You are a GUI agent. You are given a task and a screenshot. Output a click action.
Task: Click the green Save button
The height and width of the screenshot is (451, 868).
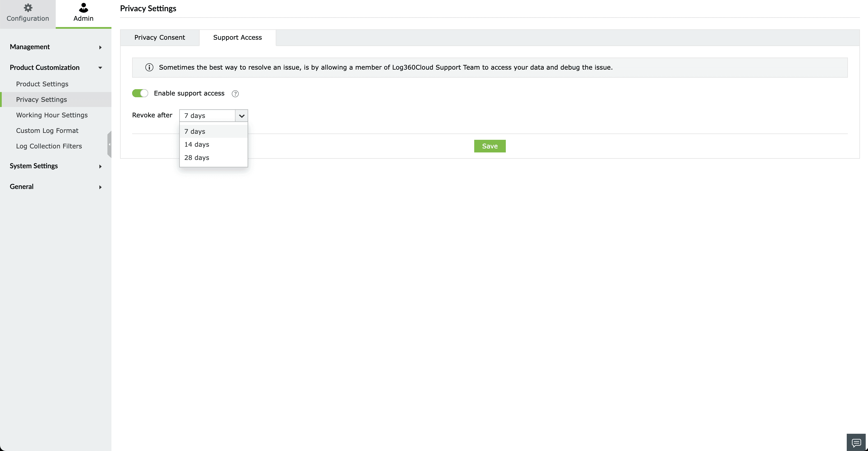(x=490, y=146)
